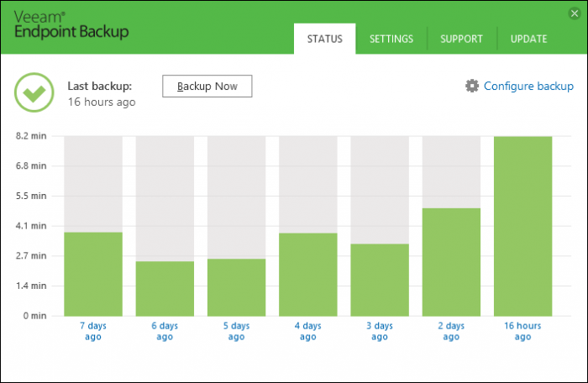Open the 16 hours ago label link
This screenshot has height=383, width=588.
tap(522, 331)
